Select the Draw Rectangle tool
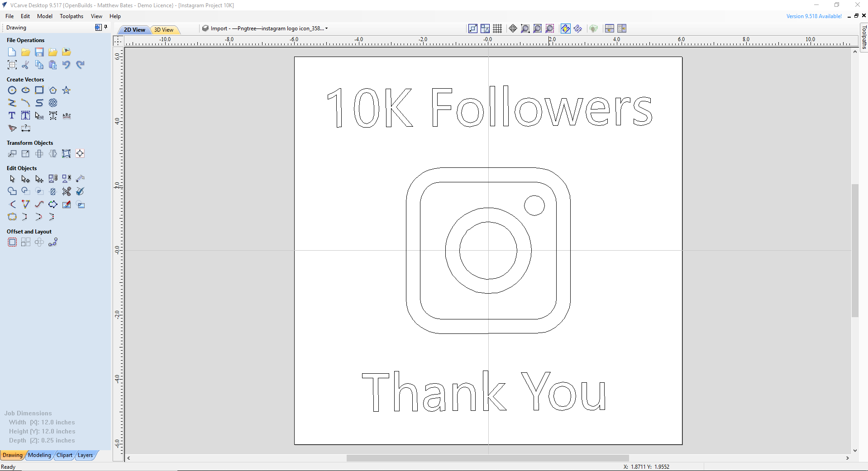Viewport: 868px width, 471px height. click(39, 90)
